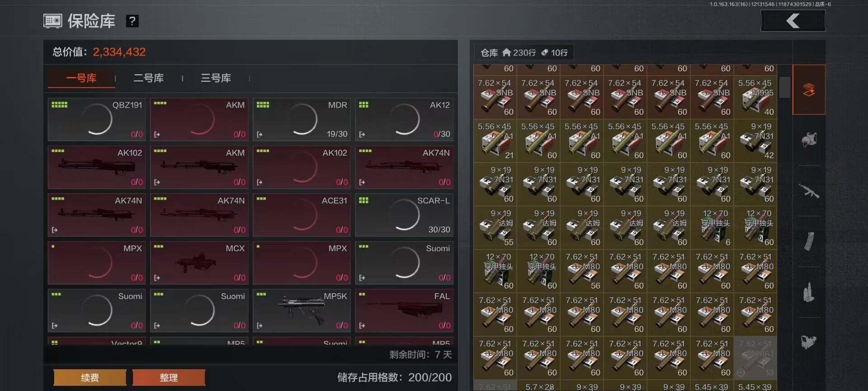Filter warehouse by magazine icon

[x=809, y=241]
